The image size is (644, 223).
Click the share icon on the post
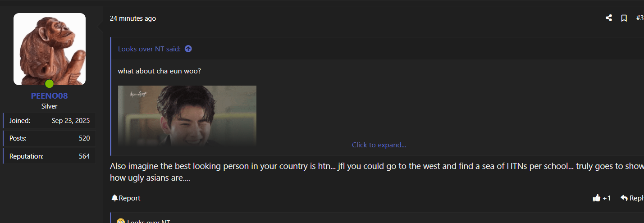[x=609, y=18]
